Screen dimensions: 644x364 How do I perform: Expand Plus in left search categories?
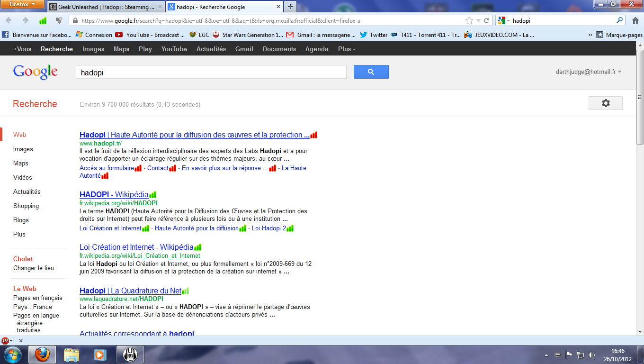point(19,234)
